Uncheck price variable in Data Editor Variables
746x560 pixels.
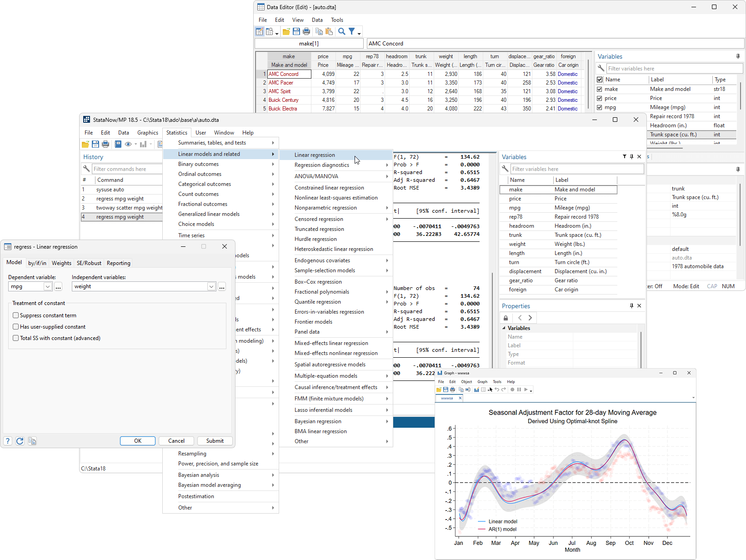point(600,98)
